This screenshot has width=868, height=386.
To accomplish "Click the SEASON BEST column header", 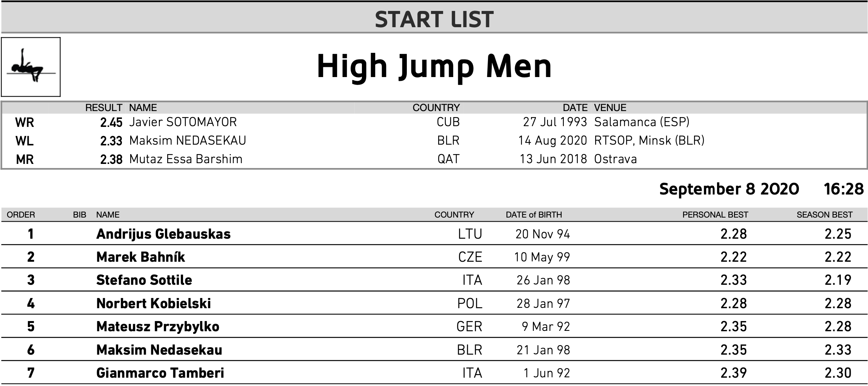I will click(825, 215).
